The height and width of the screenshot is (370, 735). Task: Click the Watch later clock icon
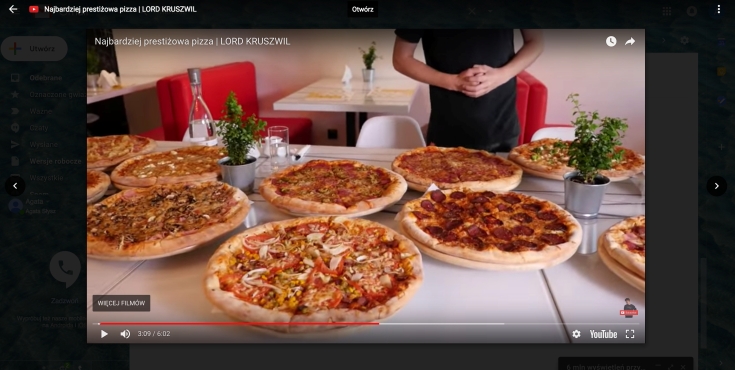tap(611, 41)
